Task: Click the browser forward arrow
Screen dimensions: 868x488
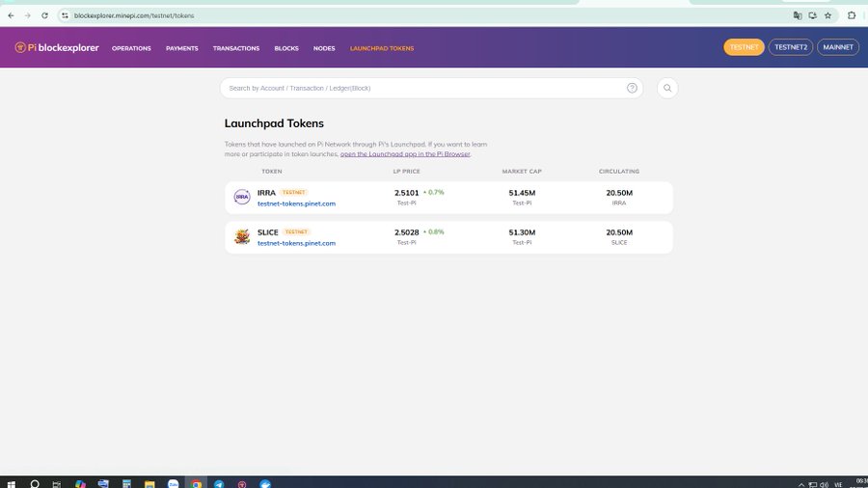Action: coord(28,15)
